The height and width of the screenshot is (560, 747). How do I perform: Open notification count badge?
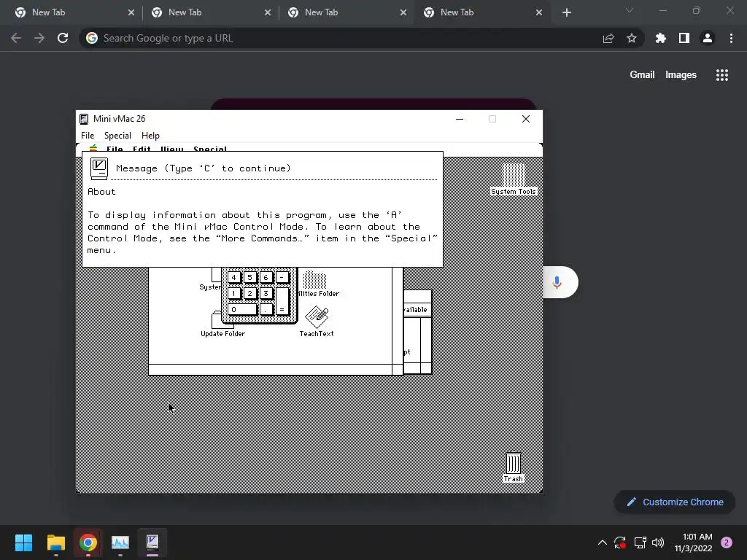727,542
